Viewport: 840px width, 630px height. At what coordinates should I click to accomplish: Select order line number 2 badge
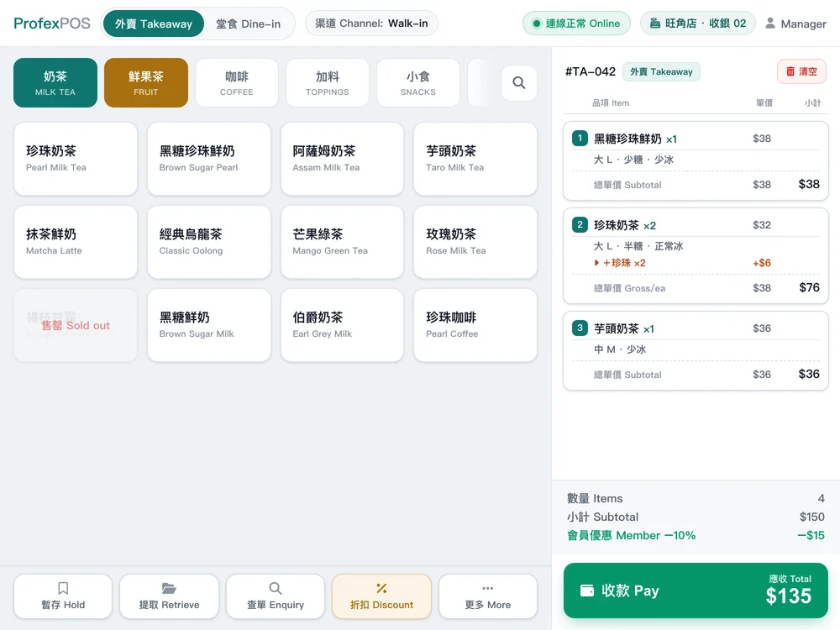click(x=580, y=224)
